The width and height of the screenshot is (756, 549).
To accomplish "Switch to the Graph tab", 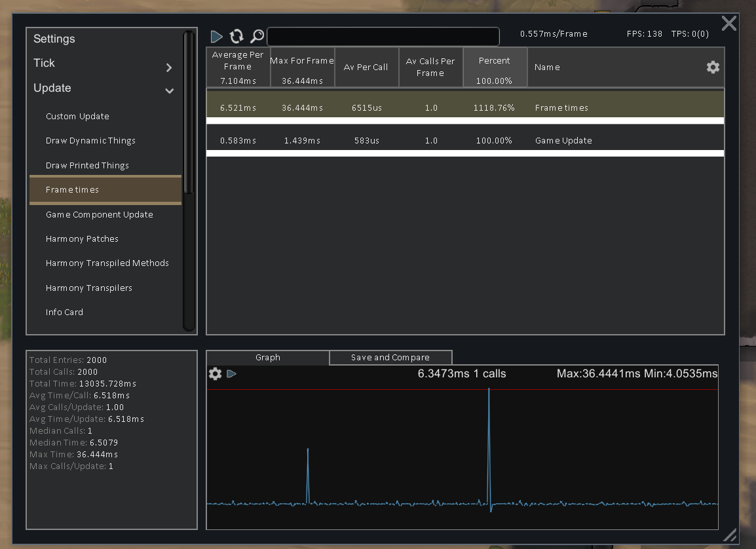I will tap(267, 358).
